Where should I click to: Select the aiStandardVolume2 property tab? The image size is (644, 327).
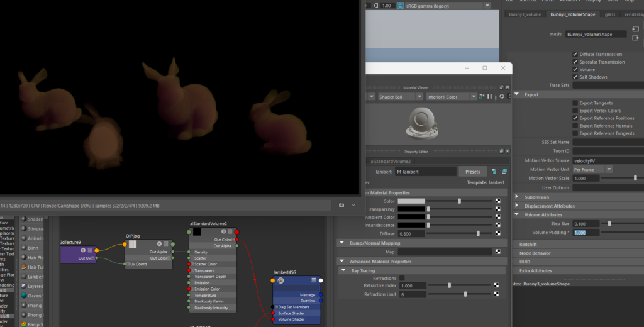pos(390,161)
